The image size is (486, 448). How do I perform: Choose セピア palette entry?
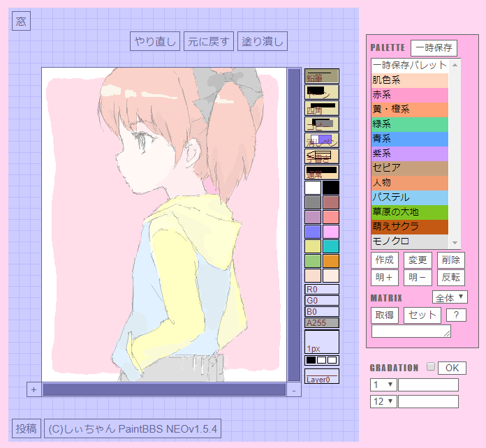click(411, 168)
